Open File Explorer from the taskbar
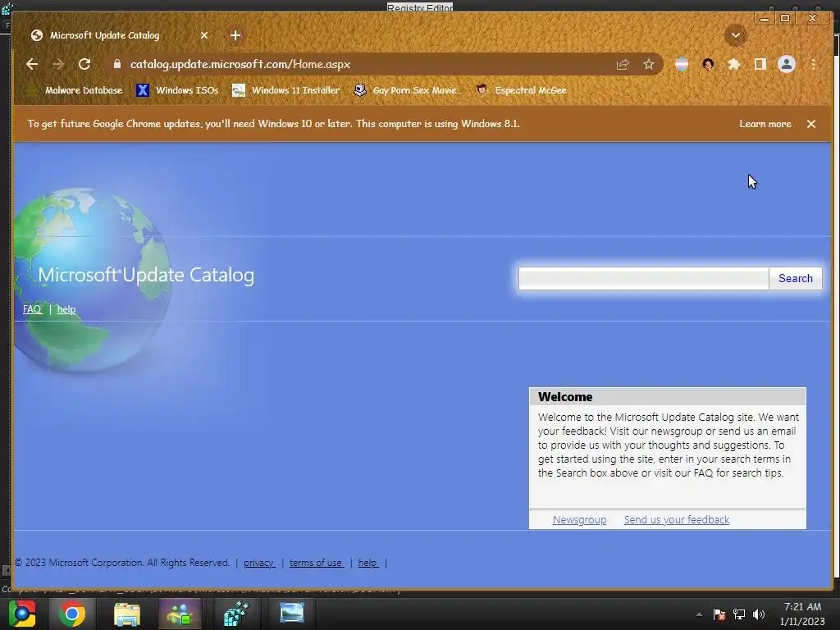This screenshot has width=840, height=630. coord(126,614)
